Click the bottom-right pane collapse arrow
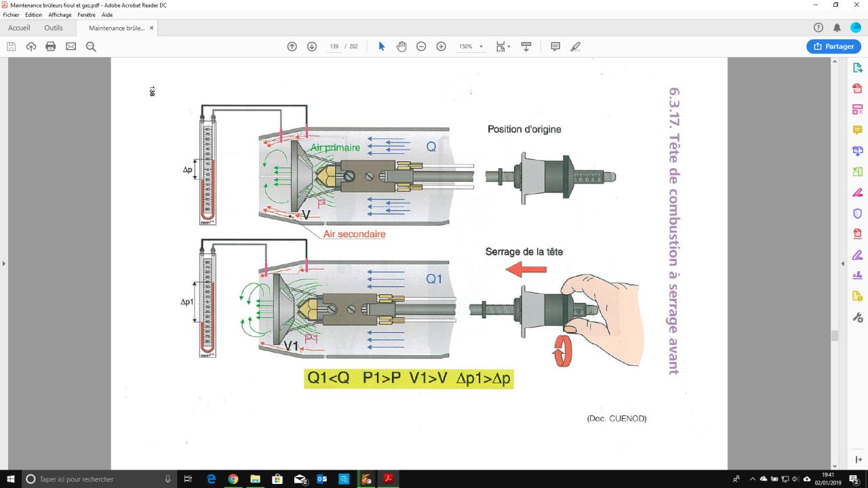The height and width of the screenshot is (488, 868). (857, 460)
